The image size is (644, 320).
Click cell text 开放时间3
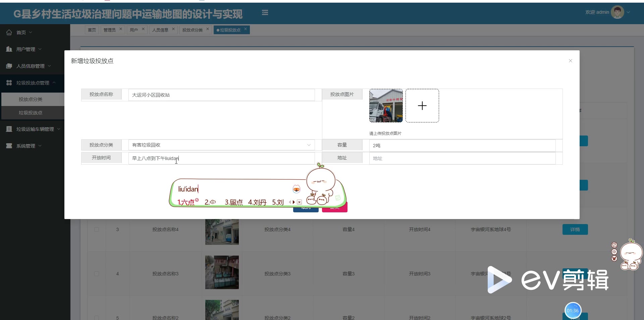coord(420,274)
